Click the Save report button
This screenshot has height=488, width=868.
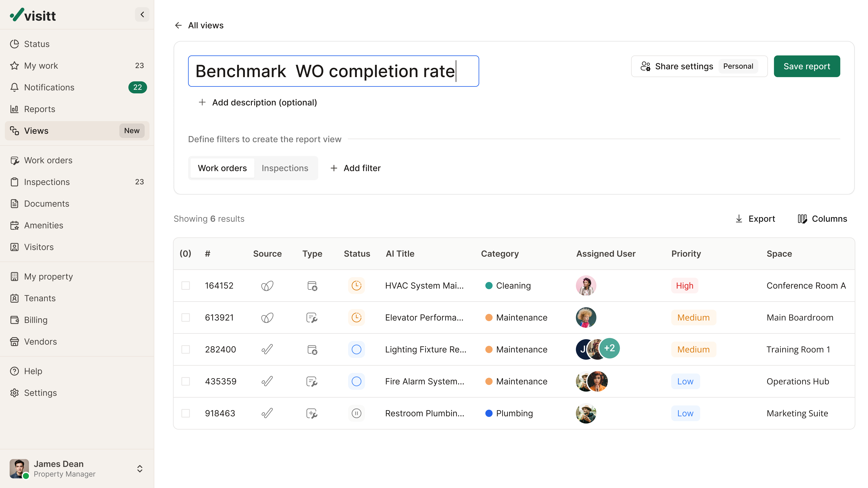[807, 66]
